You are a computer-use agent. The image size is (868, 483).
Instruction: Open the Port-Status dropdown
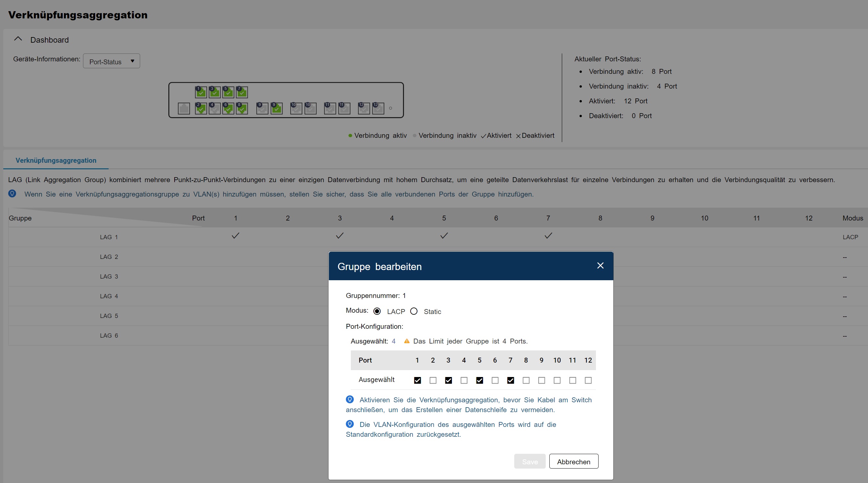point(112,61)
